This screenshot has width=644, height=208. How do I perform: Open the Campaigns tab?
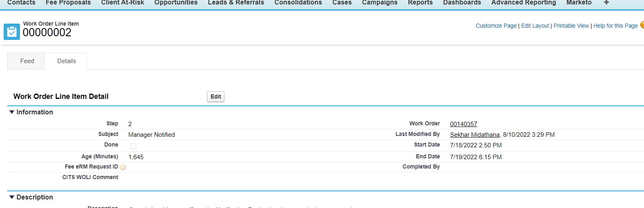coord(380,2)
